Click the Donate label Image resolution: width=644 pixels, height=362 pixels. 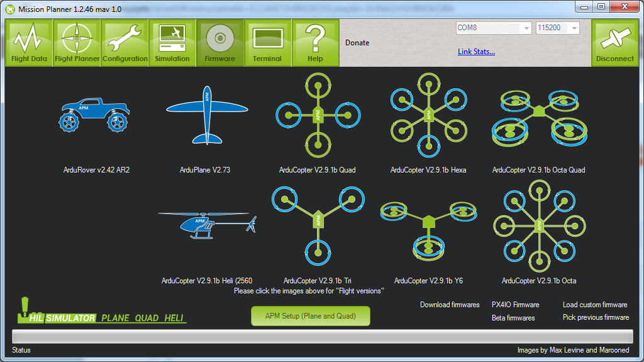357,43
